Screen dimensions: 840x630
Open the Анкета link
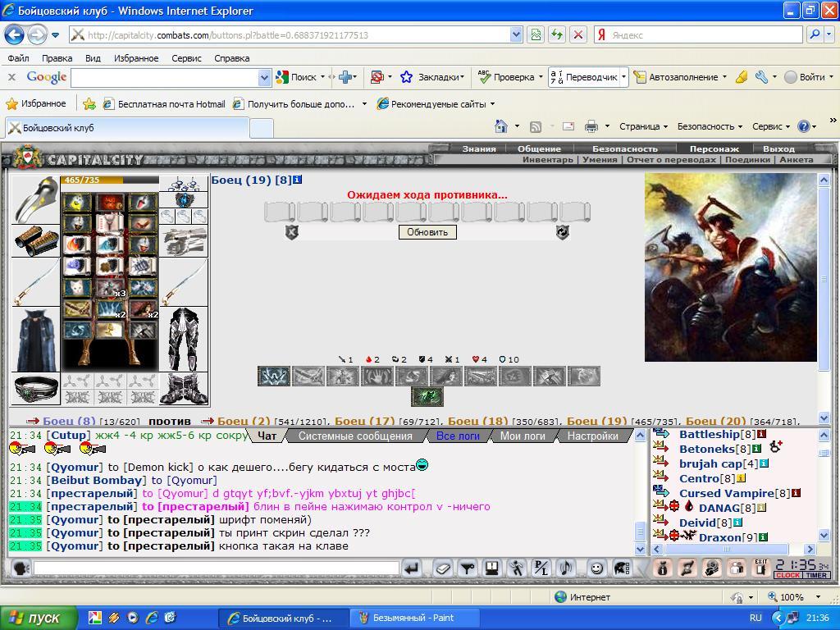point(796,160)
